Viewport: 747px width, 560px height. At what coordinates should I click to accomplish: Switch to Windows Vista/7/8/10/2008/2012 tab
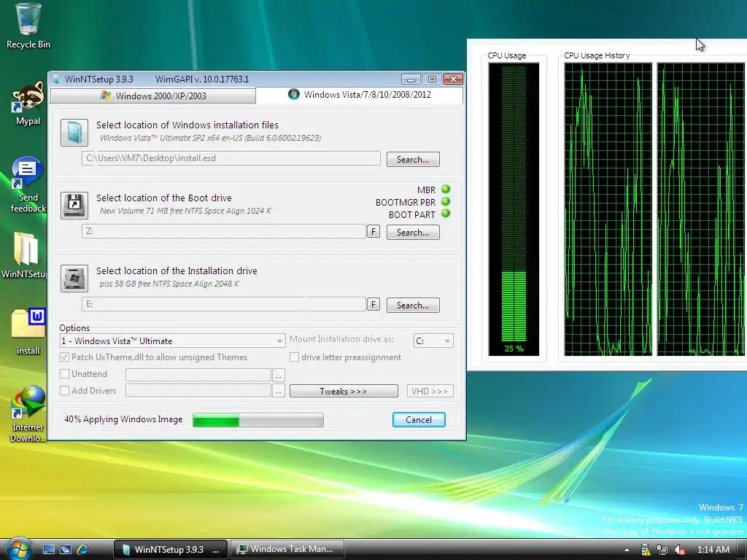359,94
